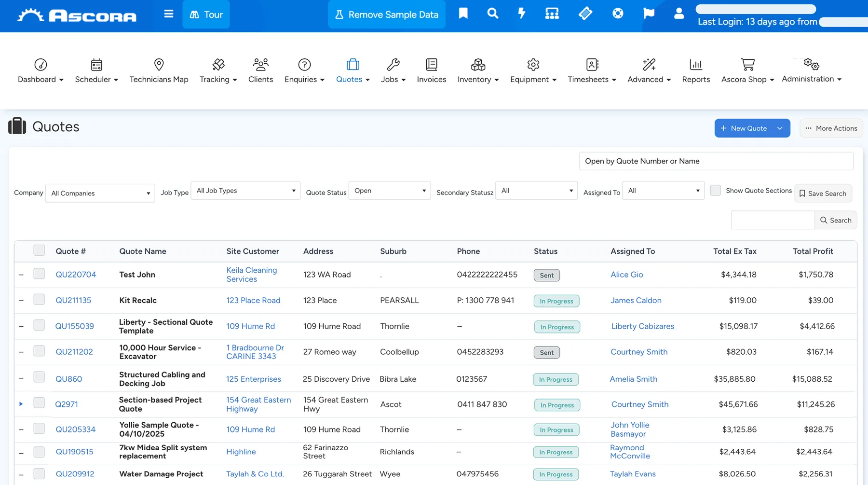Open the Dashboard menu
Viewport: 868px width, 485px height.
tap(41, 70)
